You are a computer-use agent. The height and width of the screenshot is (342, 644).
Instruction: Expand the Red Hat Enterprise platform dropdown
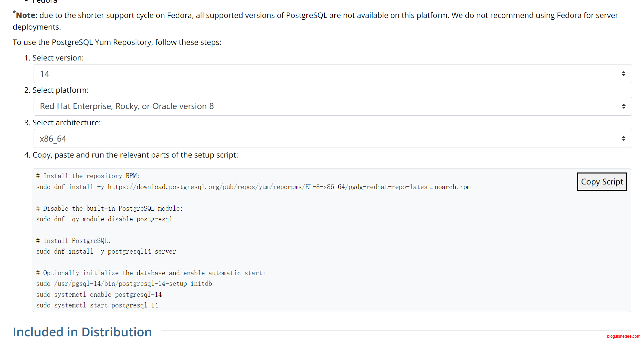(332, 106)
